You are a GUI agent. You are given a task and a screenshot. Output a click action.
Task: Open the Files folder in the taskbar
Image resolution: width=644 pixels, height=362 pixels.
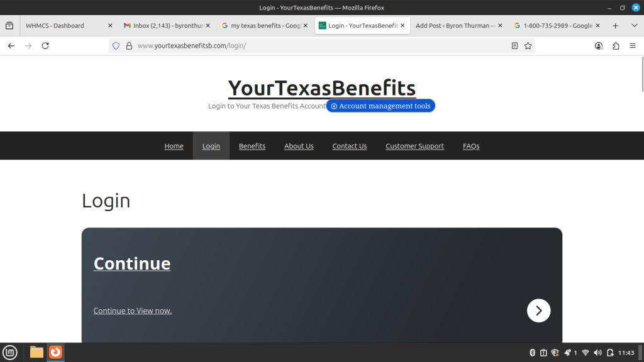[x=36, y=353]
